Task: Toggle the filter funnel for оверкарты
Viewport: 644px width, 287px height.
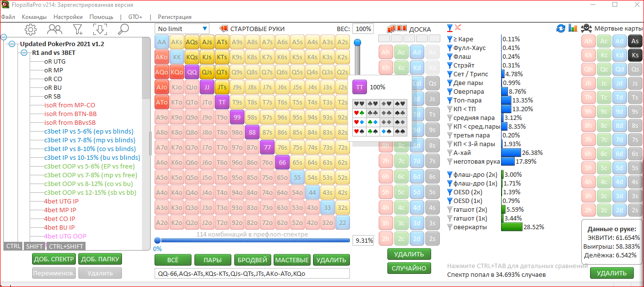Action: 450,227
